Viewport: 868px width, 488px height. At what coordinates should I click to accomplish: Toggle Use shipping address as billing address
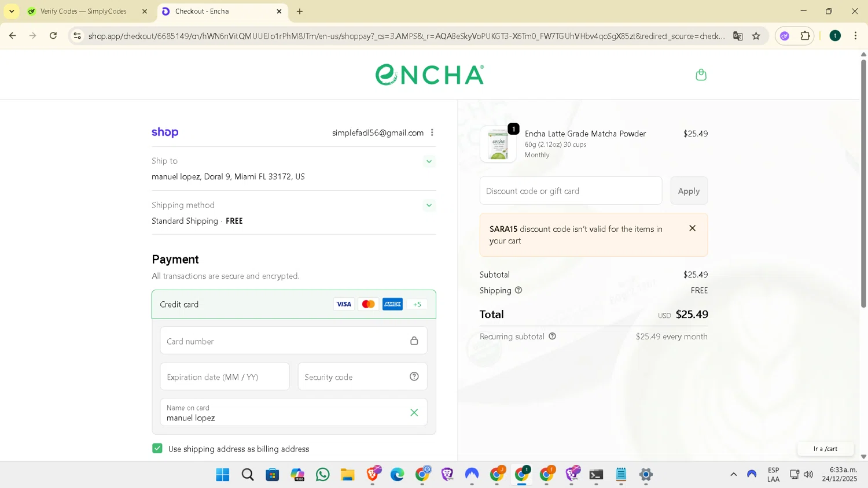pos(157,449)
